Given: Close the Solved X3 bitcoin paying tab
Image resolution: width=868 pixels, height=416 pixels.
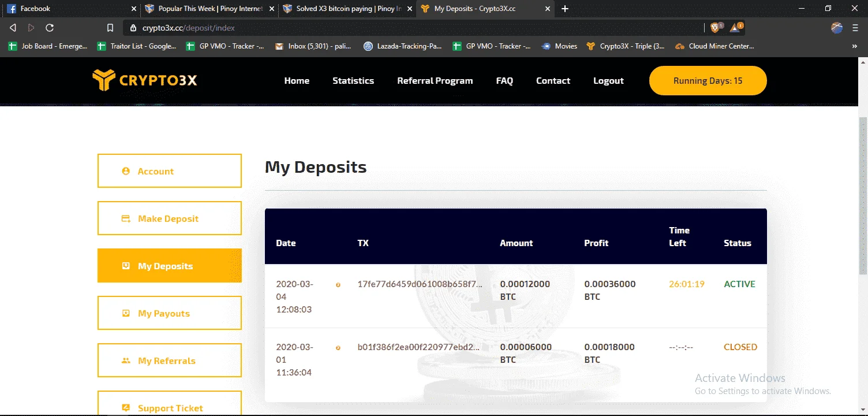Looking at the screenshot, I should [410, 9].
